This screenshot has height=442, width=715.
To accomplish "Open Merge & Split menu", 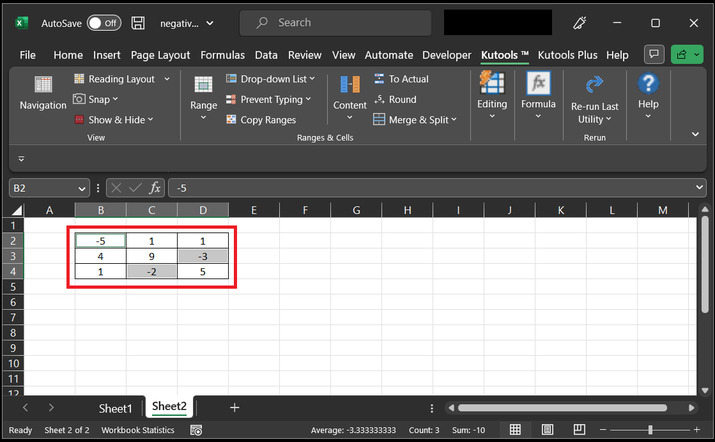I will (415, 120).
